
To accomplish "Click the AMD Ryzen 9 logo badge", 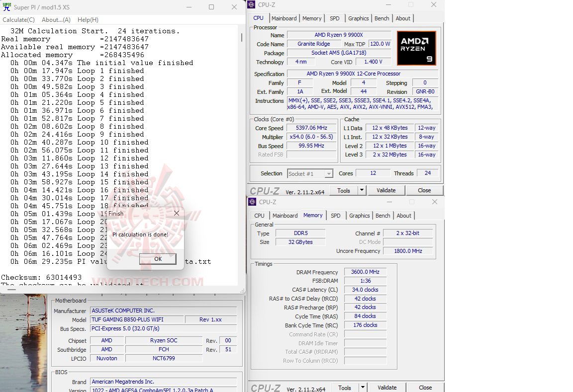I will pos(416,48).
